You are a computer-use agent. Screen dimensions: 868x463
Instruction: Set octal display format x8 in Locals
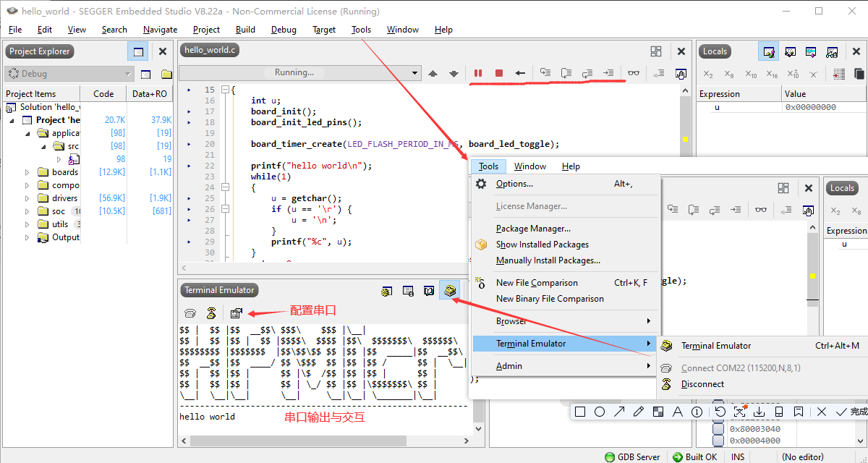coord(729,74)
